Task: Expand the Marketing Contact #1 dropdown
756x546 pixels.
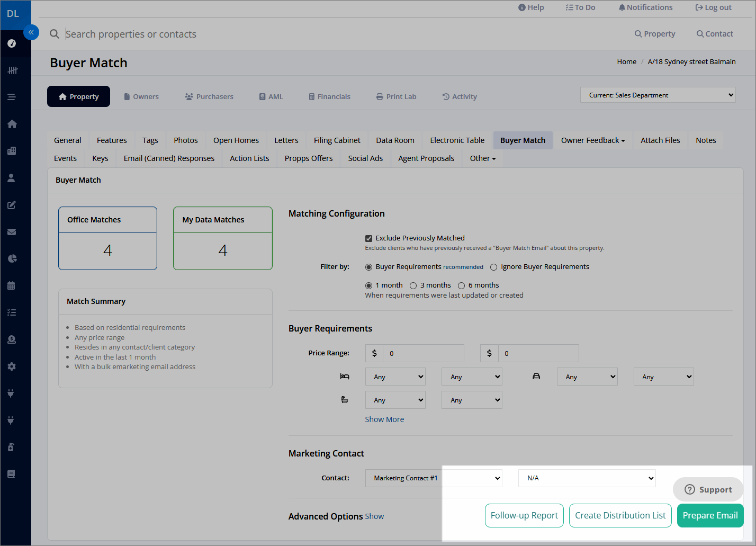Action: (434, 478)
